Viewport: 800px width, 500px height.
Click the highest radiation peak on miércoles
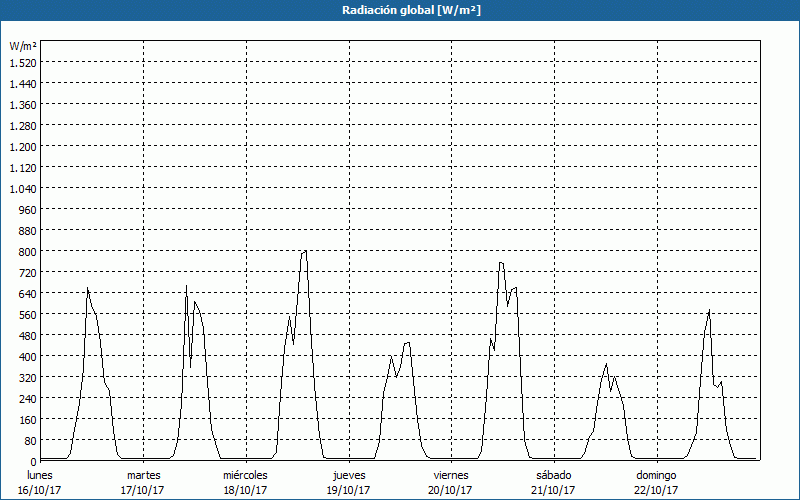304,251
